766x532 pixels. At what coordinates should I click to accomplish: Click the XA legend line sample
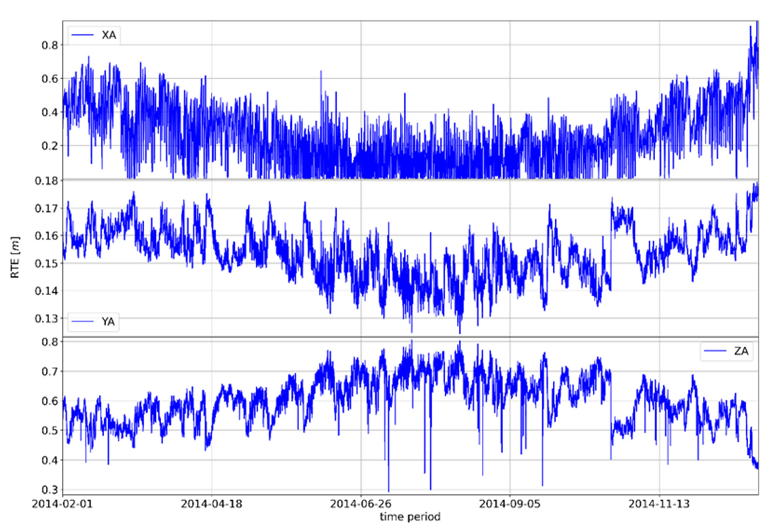[82, 35]
